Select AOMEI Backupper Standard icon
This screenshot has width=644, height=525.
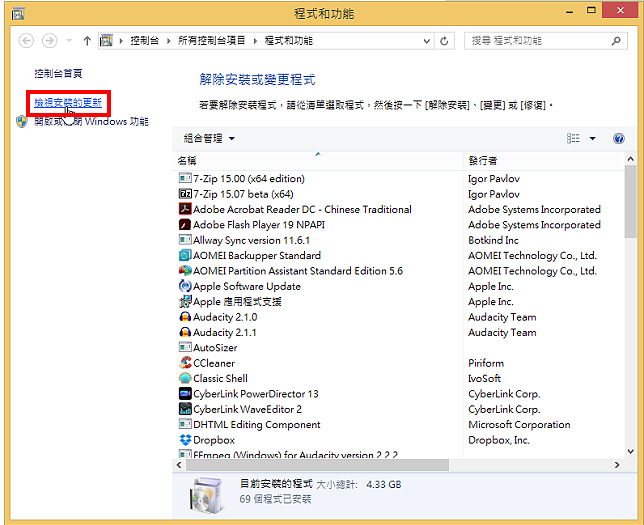185,255
